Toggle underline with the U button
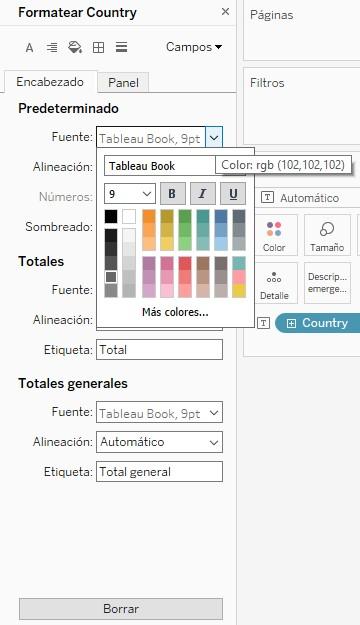 [x=233, y=194]
